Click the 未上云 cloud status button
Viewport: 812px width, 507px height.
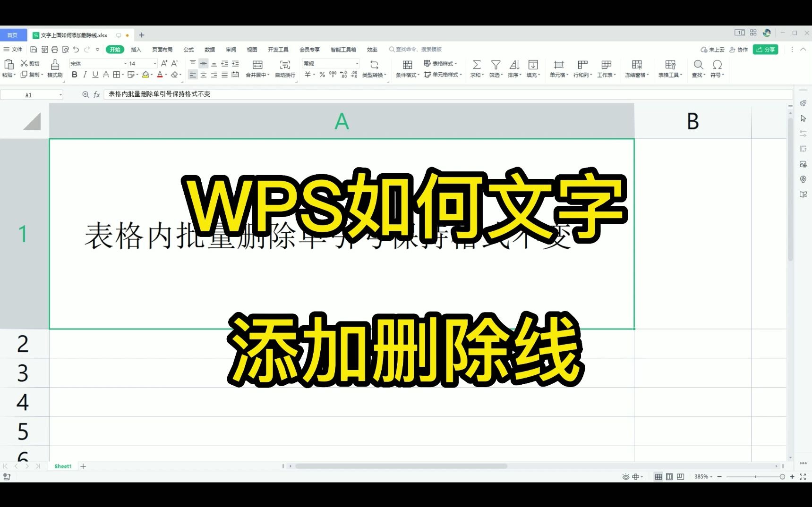coord(713,50)
